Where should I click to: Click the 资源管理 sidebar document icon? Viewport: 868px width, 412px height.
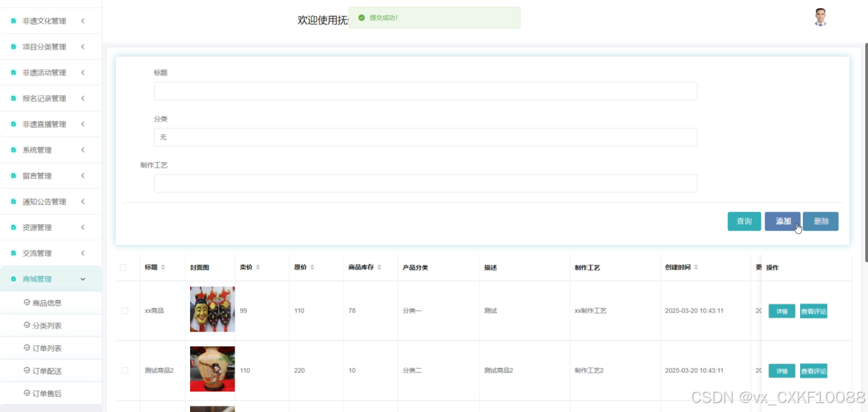(x=13, y=227)
